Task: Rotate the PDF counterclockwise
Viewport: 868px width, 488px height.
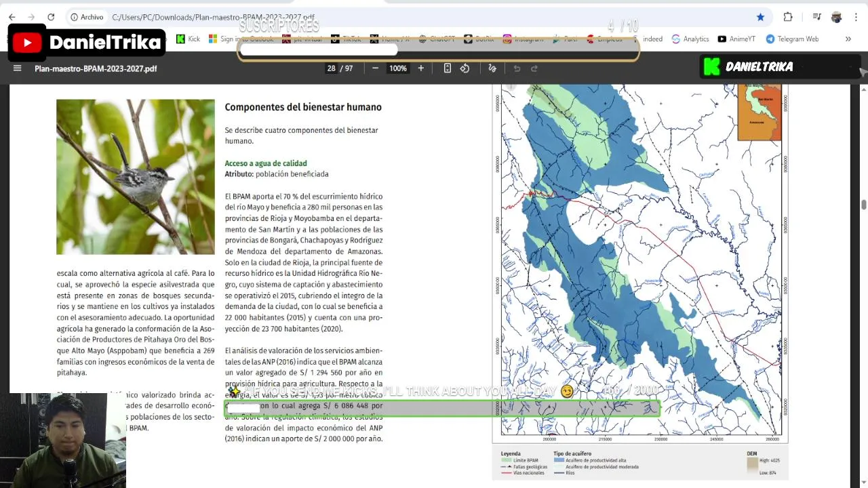Action: coord(465,68)
